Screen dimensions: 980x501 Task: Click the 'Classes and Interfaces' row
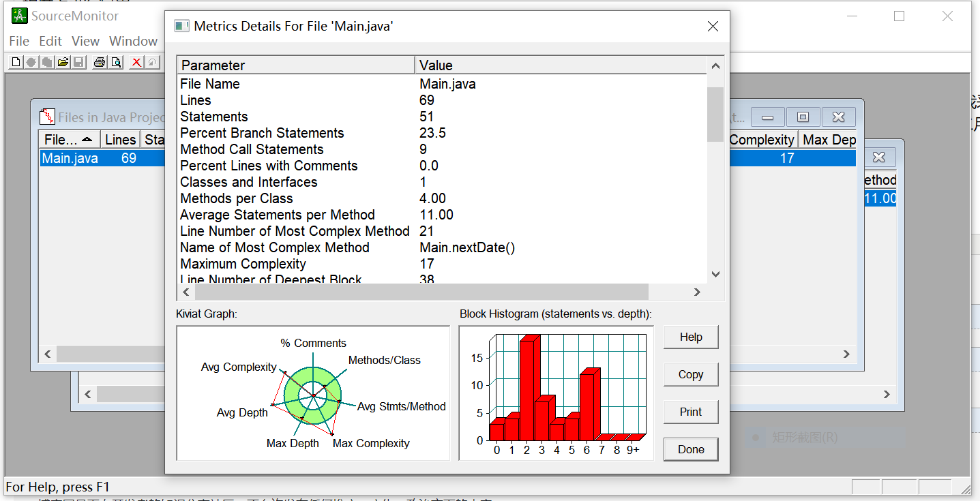[442, 182]
